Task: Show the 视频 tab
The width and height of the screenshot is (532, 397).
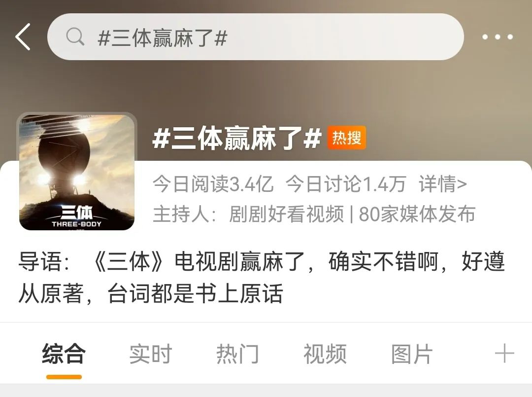Action: tap(325, 354)
